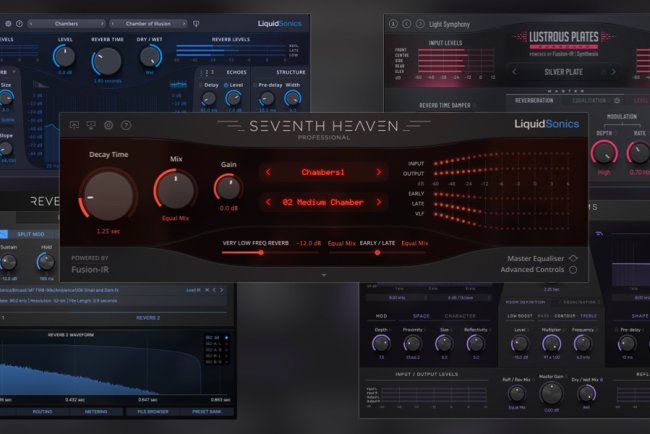
Task: Click the first round icon in Lustrous Plates header
Action: (x=393, y=24)
